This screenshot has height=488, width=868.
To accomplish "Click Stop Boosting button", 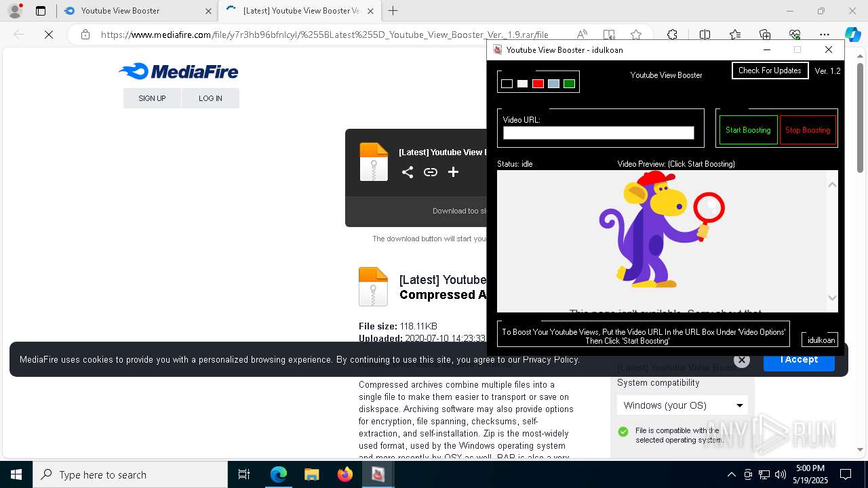I will coord(808,130).
